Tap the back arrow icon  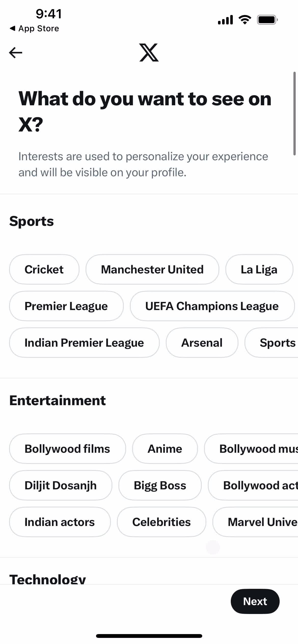point(16,53)
